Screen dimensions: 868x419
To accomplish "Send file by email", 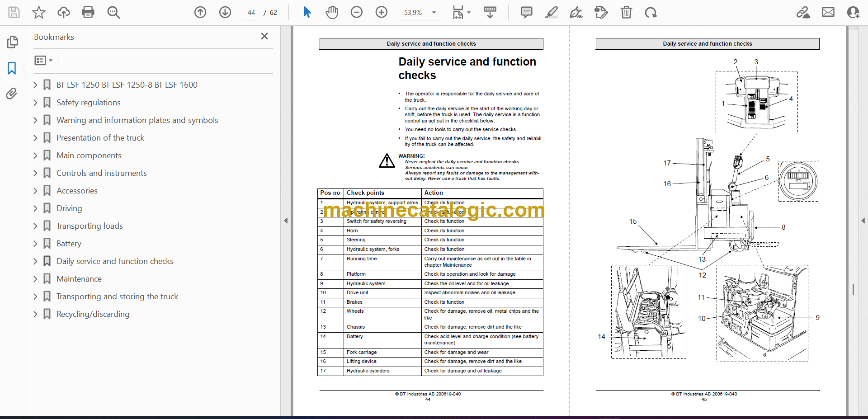I will [x=828, y=12].
